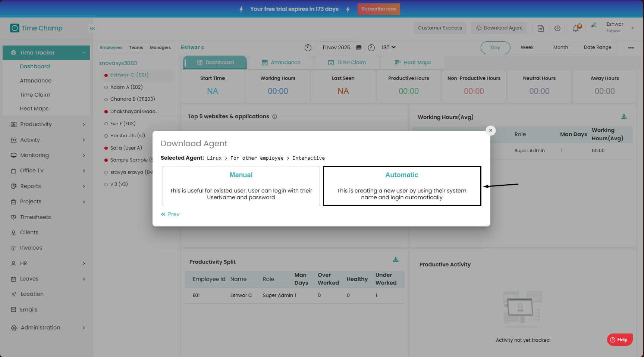Open Time Claim in the sidebar

coord(35,95)
